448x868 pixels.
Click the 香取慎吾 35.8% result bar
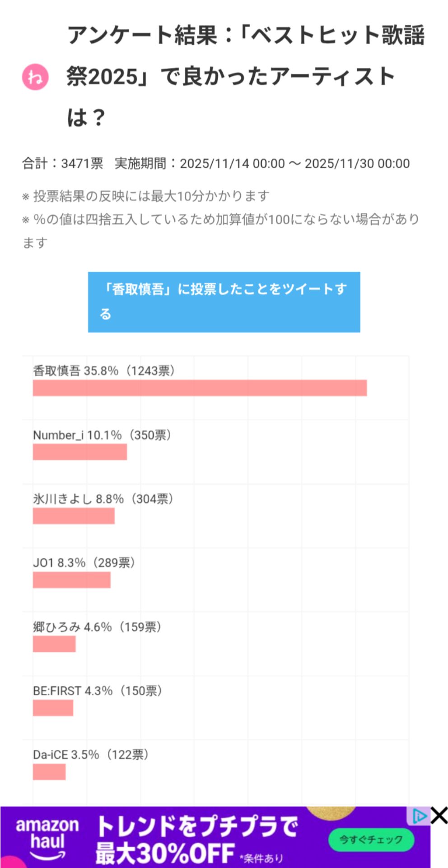(x=200, y=388)
